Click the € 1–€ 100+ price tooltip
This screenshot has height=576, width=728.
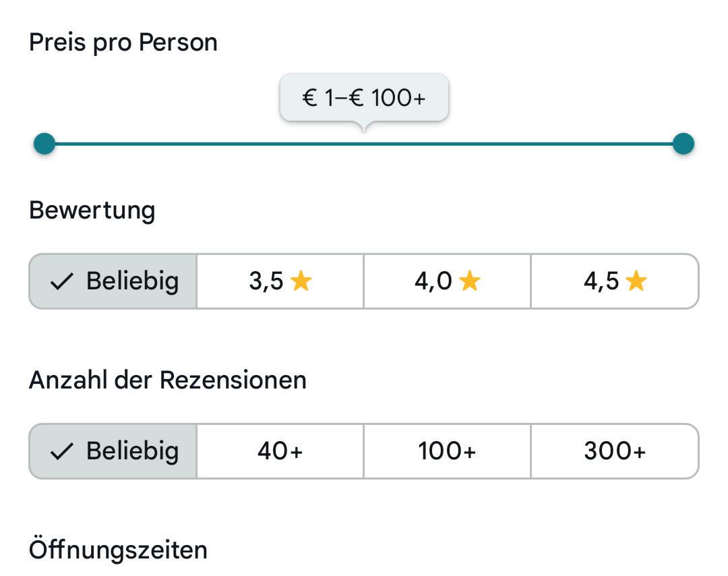tap(364, 98)
